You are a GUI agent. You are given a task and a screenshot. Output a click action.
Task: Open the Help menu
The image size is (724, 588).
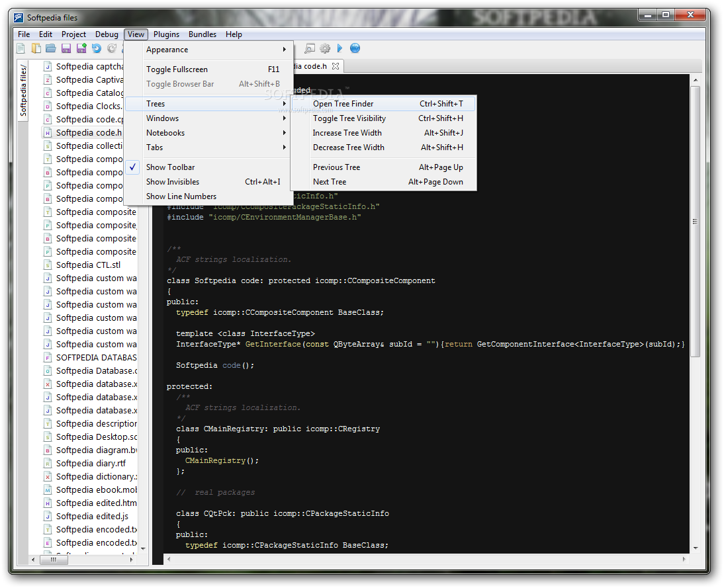[234, 34]
